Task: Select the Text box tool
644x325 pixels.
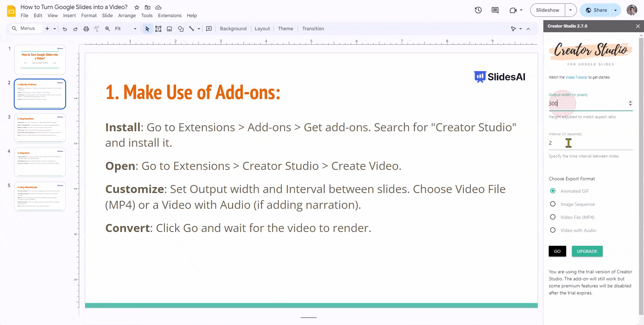Action: coord(158,29)
